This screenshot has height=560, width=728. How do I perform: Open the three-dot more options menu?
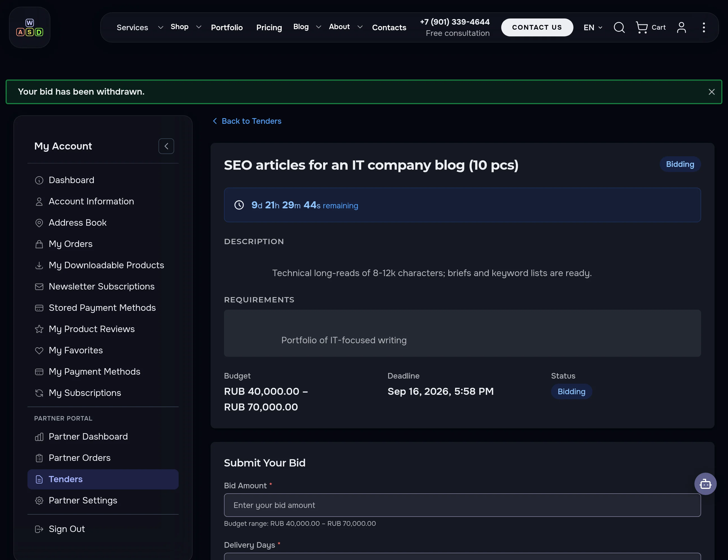pos(704,27)
